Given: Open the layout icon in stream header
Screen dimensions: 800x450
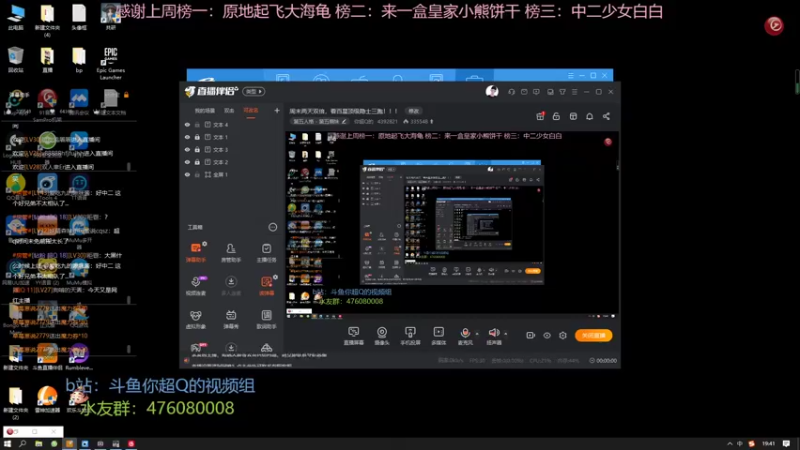Looking at the screenshot, I should (x=573, y=116).
